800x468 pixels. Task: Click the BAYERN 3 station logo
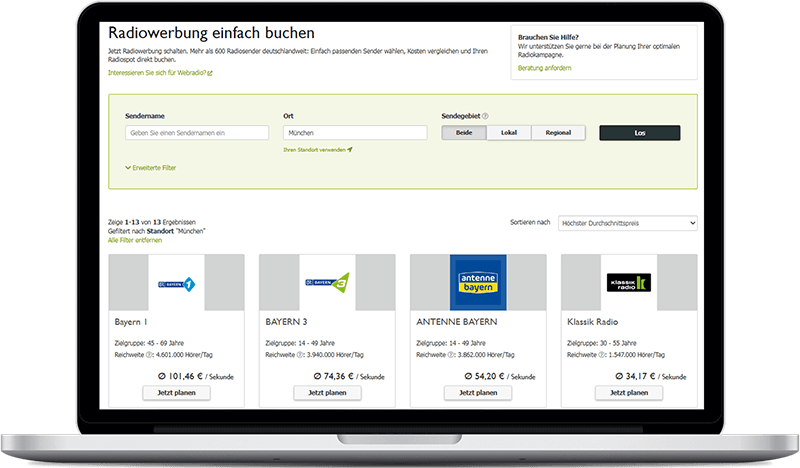(x=327, y=283)
